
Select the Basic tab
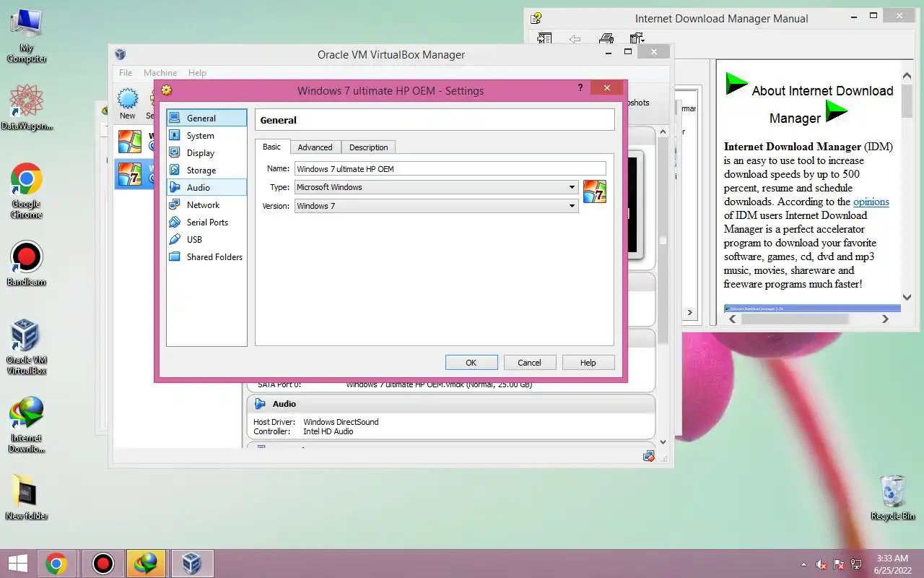tap(272, 147)
